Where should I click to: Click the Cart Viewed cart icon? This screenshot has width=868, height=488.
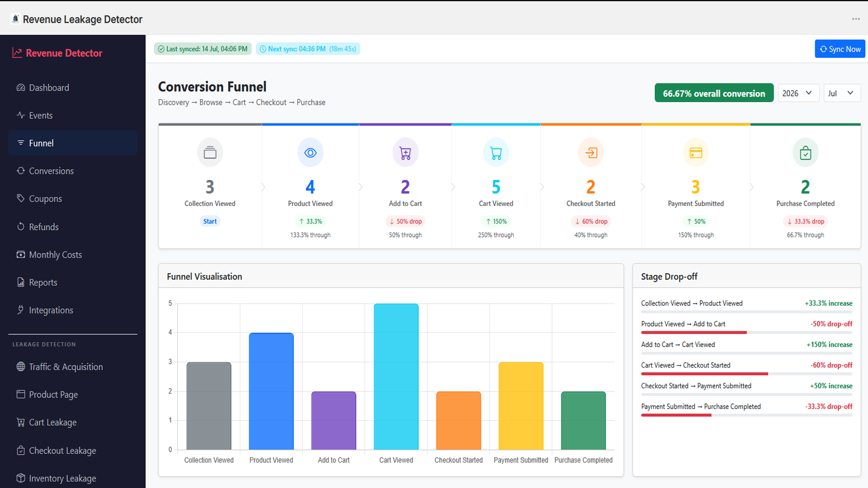[x=496, y=153]
